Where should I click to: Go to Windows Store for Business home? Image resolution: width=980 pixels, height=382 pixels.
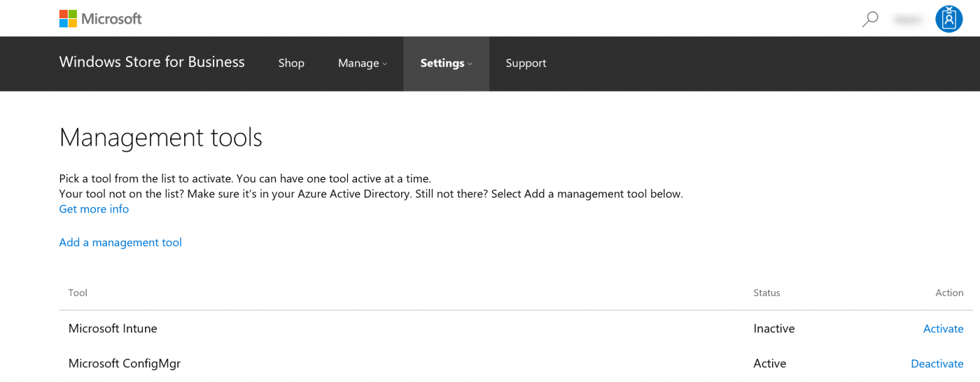click(x=152, y=62)
